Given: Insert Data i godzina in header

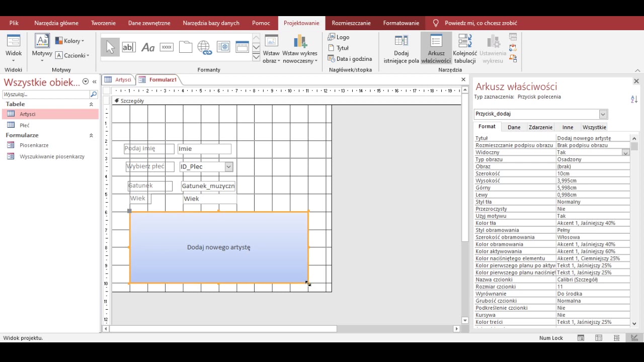Looking at the screenshot, I should [x=350, y=59].
